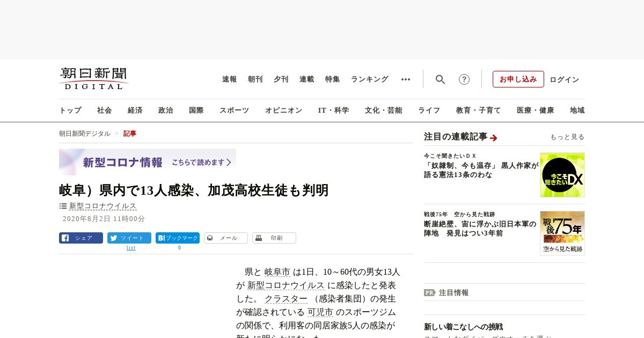Click the 記事 breadcrumb item
The height and width of the screenshot is (338, 644).
click(x=130, y=134)
